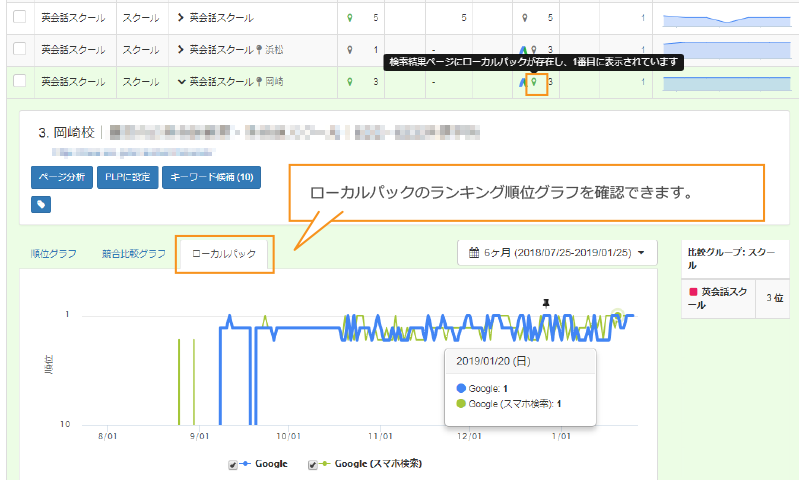Click the 3位 rank cell in comparison group
Image resolution: width=800 pixels, height=480 pixels.
click(x=774, y=298)
